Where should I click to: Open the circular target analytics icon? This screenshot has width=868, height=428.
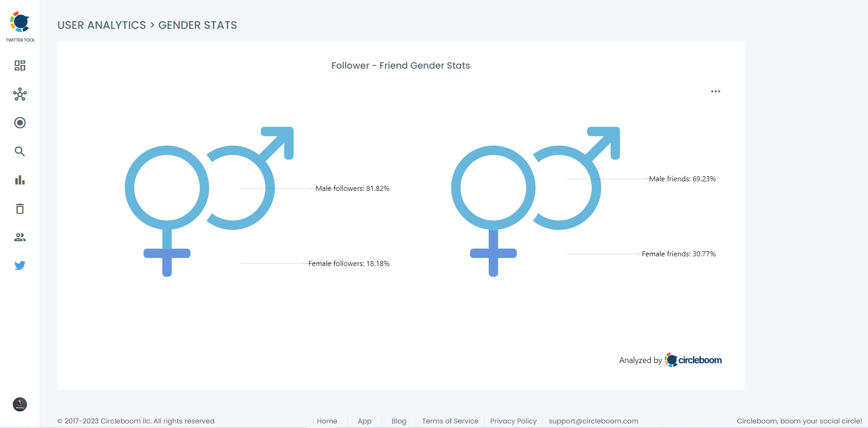click(20, 123)
